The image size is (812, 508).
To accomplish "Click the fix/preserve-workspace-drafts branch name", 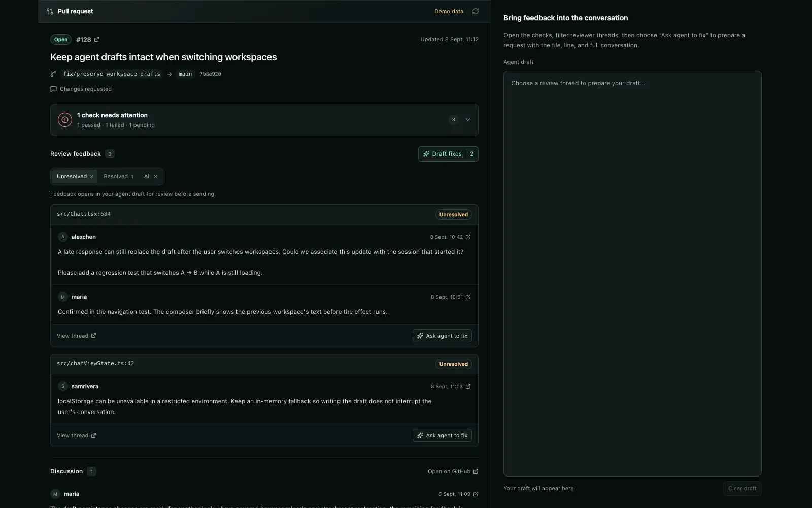I will (112, 74).
